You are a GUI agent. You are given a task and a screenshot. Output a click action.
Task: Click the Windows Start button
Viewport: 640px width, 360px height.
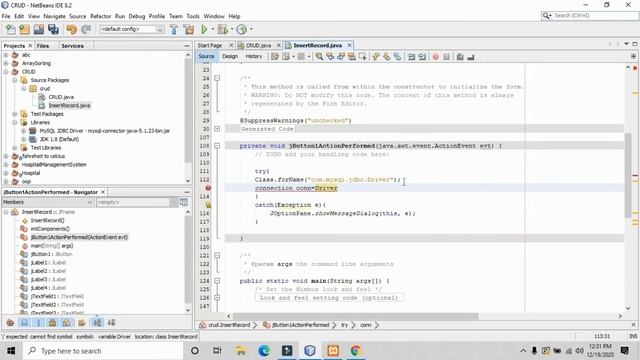pyautogui.click(x=11, y=351)
